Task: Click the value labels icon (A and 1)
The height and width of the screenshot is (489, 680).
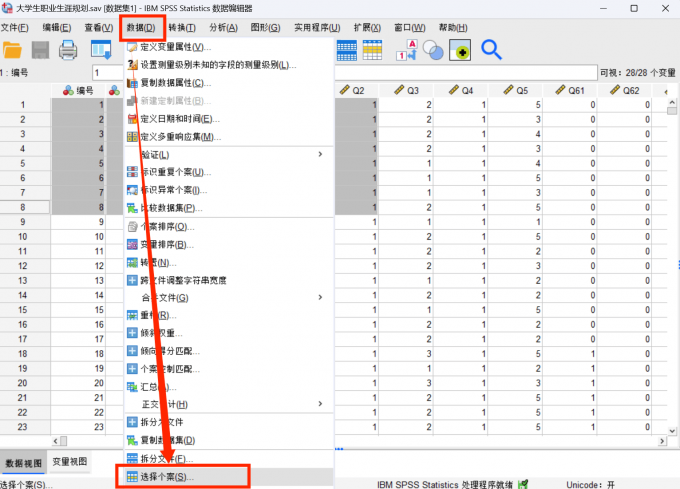Action: pos(407,50)
